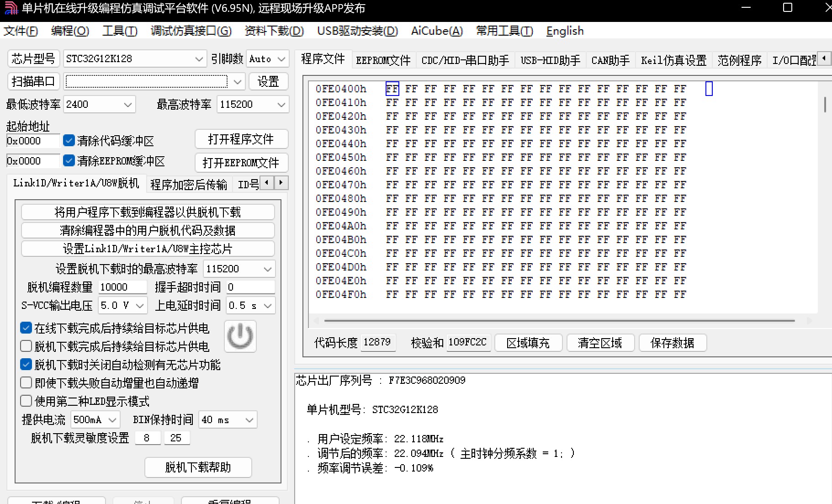Uncheck 清除代码缓冲区 checkbox
Image resolution: width=832 pixels, height=504 pixels.
[x=69, y=140]
